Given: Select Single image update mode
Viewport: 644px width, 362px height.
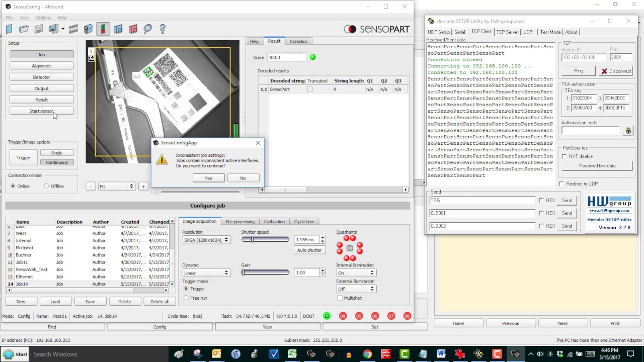Looking at the screenshot, I should (x=57, y=153).
